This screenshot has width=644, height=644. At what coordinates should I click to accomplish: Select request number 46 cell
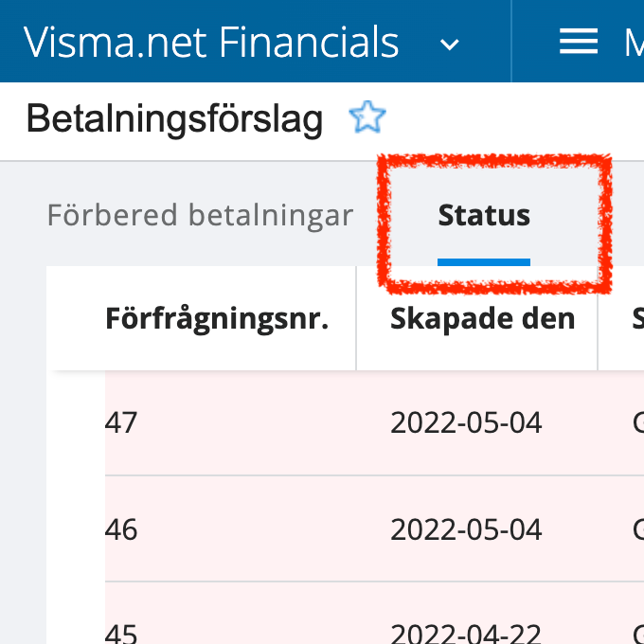(x=121, y=528)
